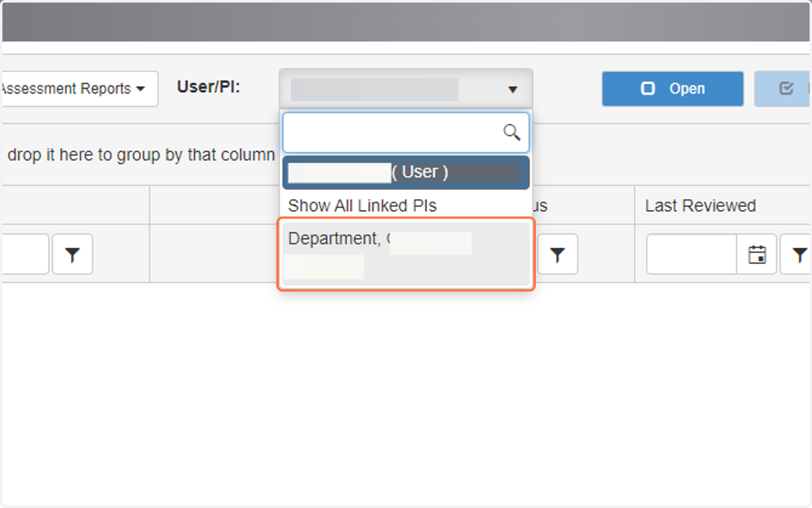Select the Department entry in list
The width and height of the screenshot is (812, 508).
pyautogui.click(x=406, y=254)
